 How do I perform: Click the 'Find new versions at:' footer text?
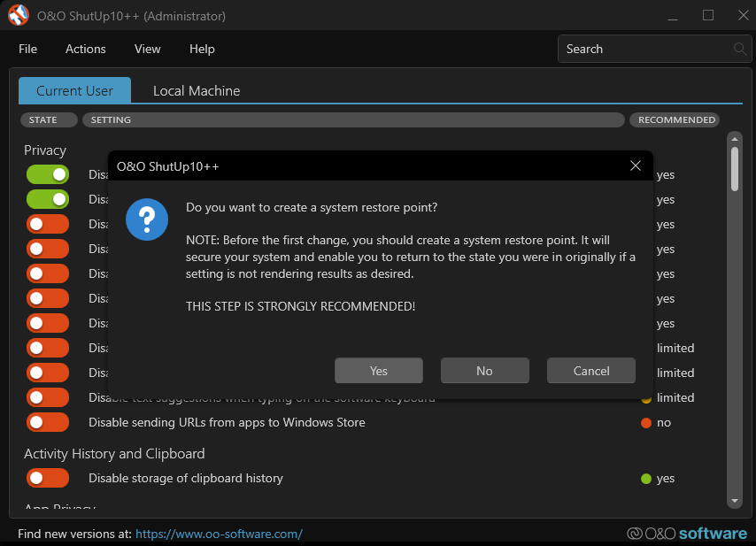click(74, 534)
